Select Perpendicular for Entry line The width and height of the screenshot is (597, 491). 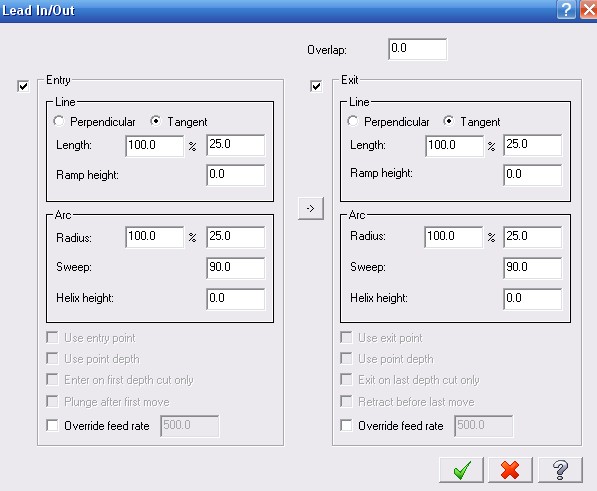click(x=58, y=121)
